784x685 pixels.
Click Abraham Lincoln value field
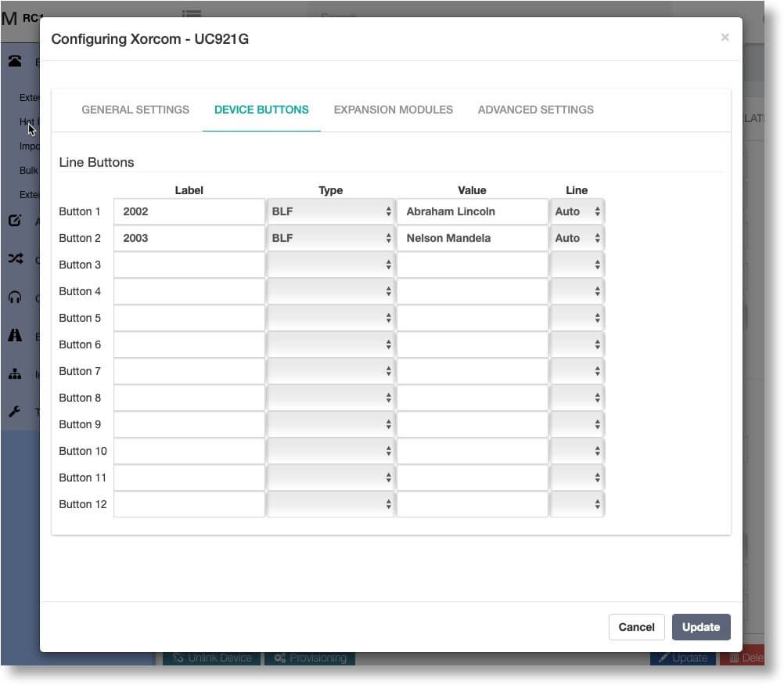tap(472, 211)
